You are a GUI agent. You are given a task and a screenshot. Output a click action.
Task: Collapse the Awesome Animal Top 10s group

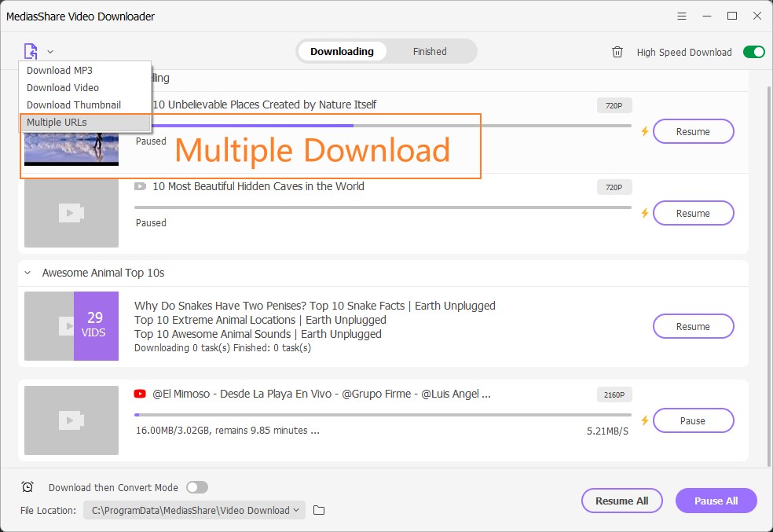pyautogui.click(x=27, y=273)
